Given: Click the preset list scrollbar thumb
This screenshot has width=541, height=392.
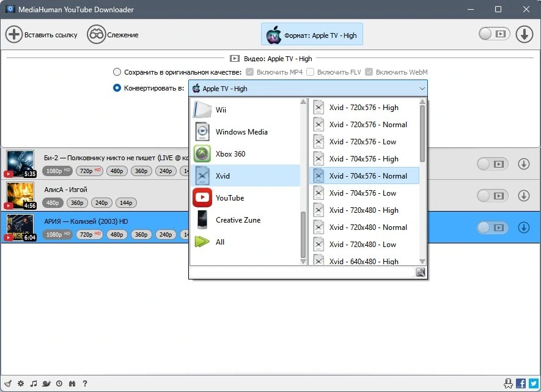Looking at the screenshot, I should point(422,133).
